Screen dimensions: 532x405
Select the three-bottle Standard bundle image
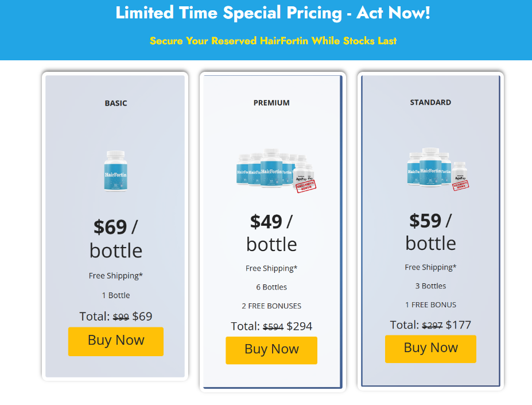pos(438,169)
